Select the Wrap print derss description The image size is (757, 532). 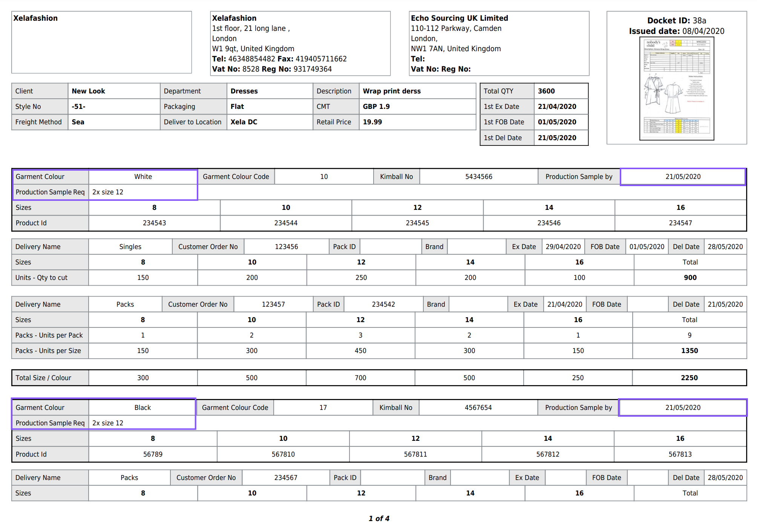tap(391, 91)
